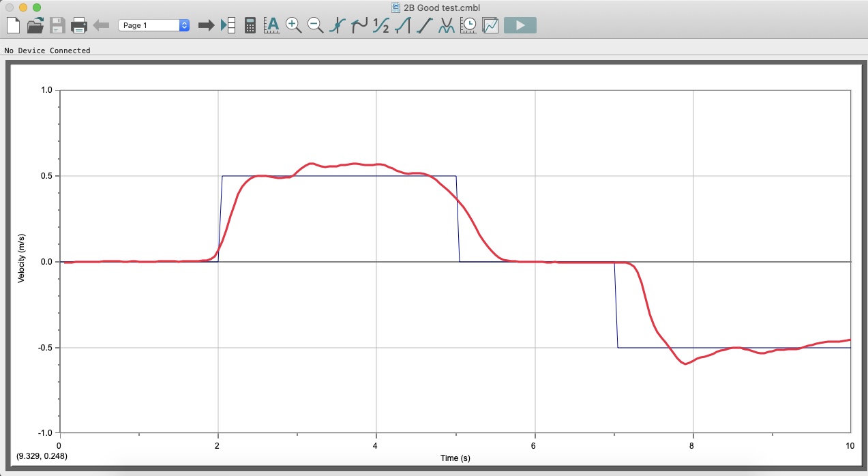
Task: Print the graph with the printer icon
Action: coord(80,26)
